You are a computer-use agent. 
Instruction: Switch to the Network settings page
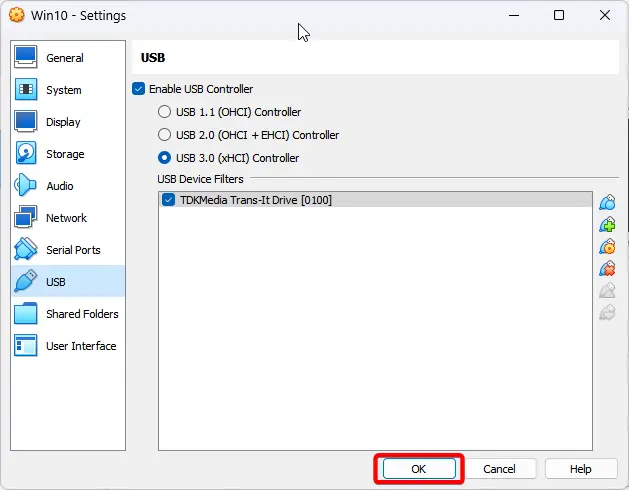click(68, 218)
